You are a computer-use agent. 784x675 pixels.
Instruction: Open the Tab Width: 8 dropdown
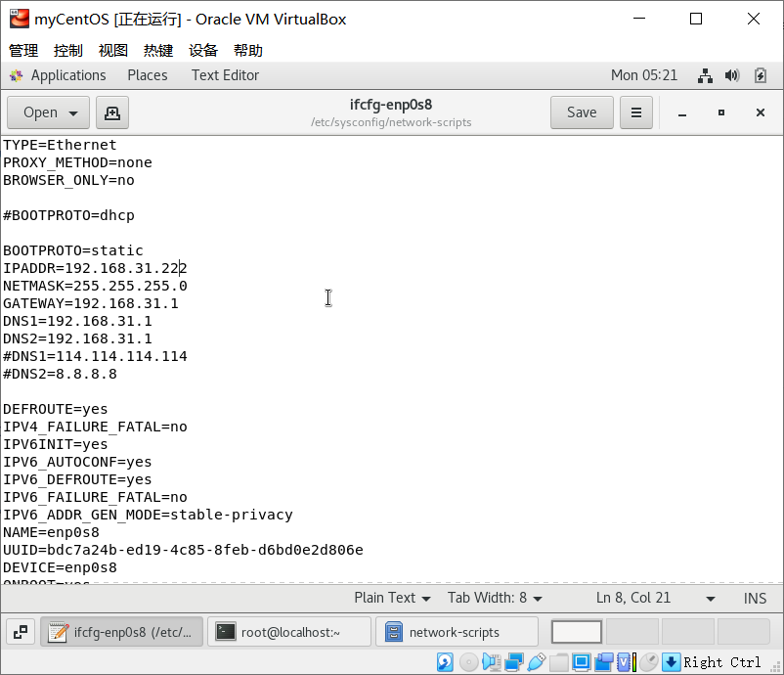[495, 598]
